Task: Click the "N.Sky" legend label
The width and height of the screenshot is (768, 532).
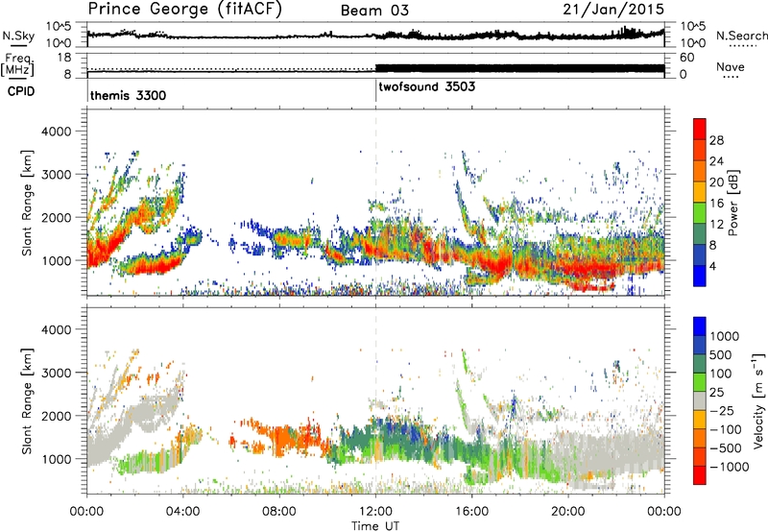Action: (18, 36)
